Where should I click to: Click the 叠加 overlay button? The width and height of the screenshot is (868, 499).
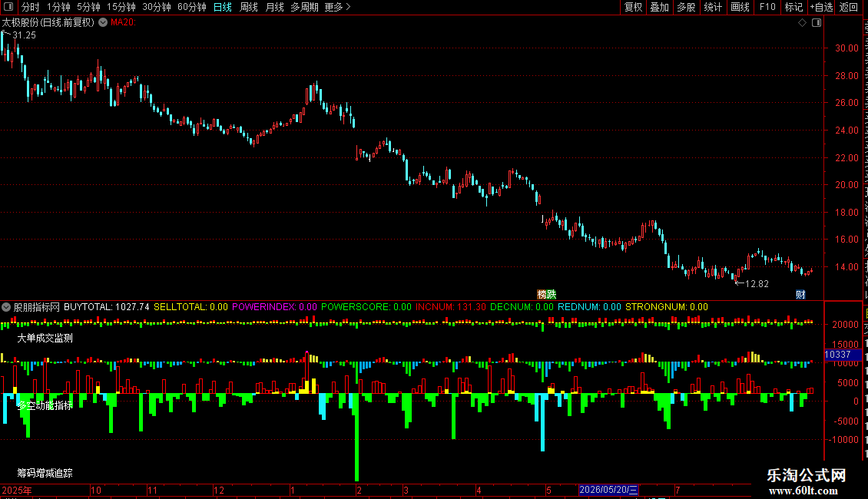tap(660, 7)
